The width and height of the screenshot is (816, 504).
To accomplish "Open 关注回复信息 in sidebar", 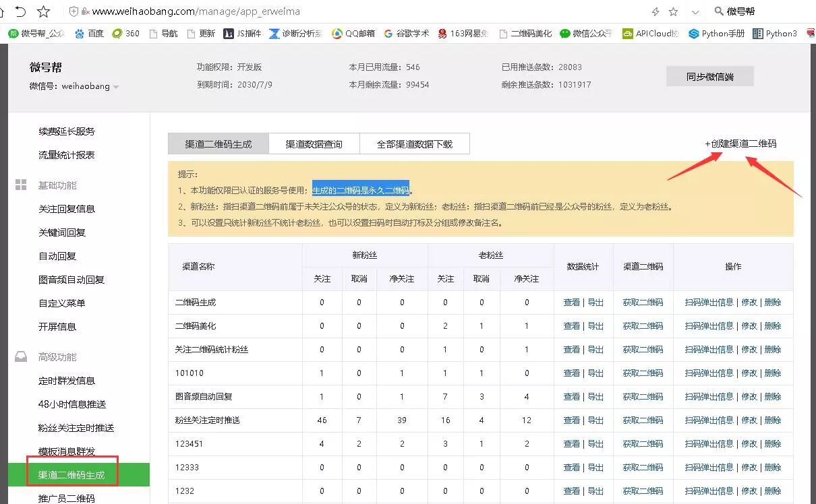I will [67, 209].
